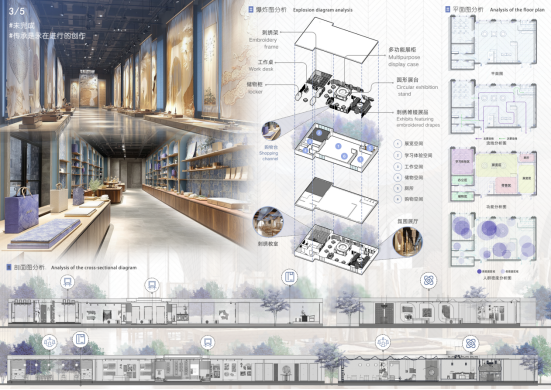This screenshot has height=390, width=551.
Task: Select the book icon above the upper cross-section
Action: tap(289, 277)
